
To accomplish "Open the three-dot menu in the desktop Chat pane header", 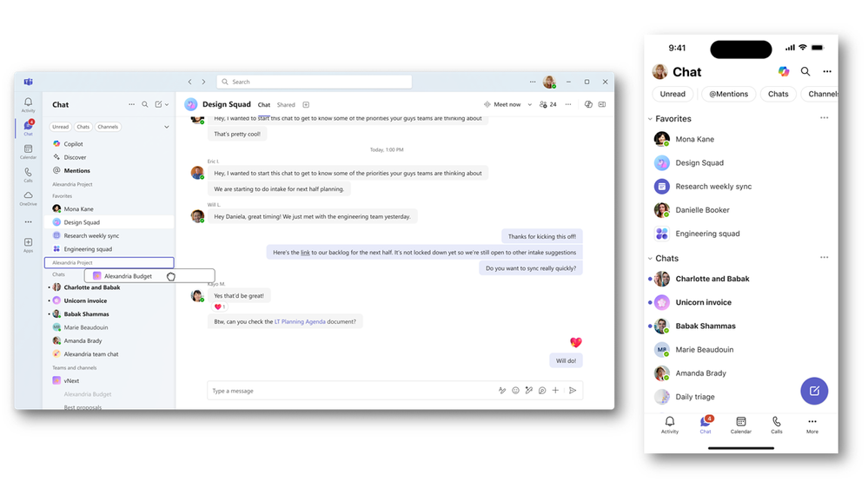I will click(131, 104).
